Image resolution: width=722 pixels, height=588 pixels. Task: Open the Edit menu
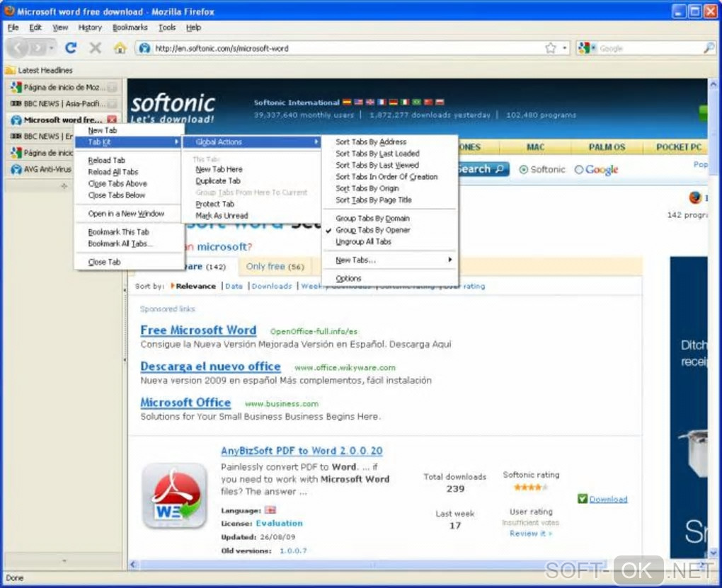pos(35,28)
